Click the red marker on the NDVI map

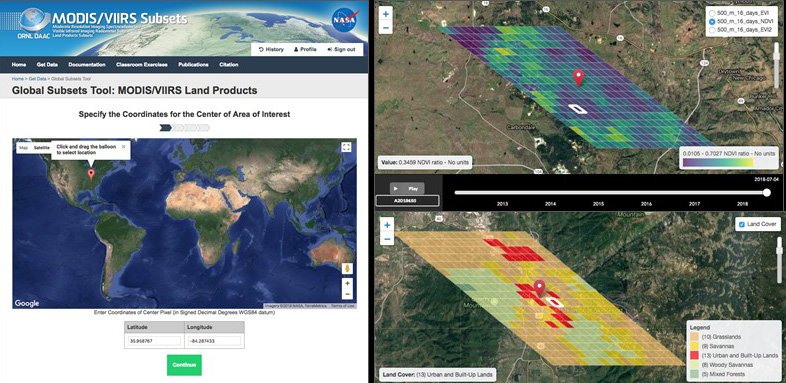click(x=578, y=78)
